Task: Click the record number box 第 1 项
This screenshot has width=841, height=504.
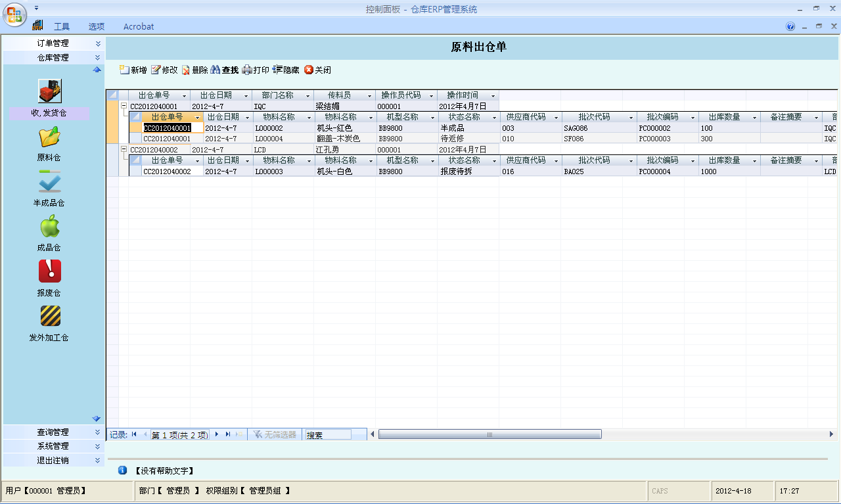Action: pos(179,434)
